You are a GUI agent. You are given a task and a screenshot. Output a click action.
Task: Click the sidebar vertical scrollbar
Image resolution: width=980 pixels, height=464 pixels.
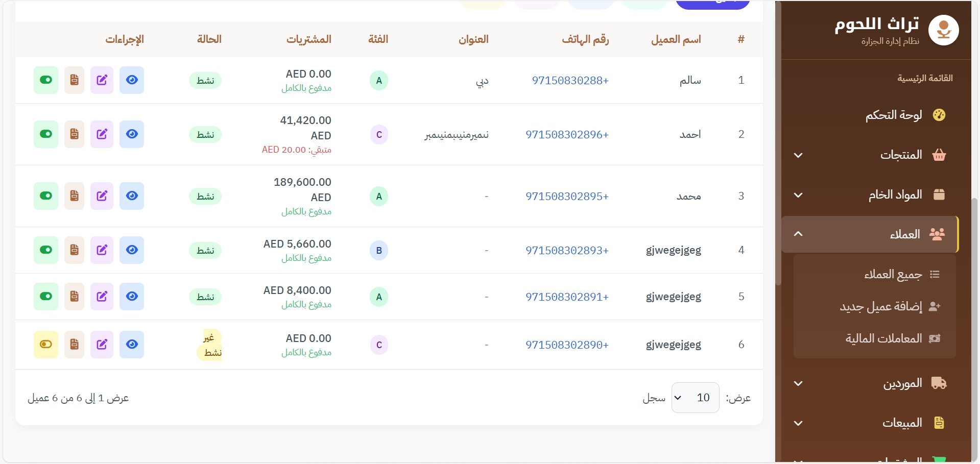778,153
